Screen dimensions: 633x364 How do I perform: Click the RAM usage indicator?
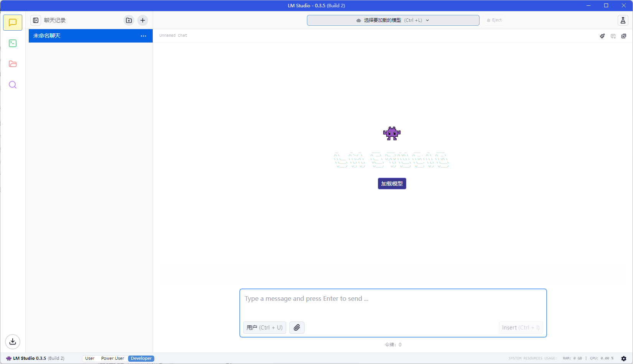(572, 359)
